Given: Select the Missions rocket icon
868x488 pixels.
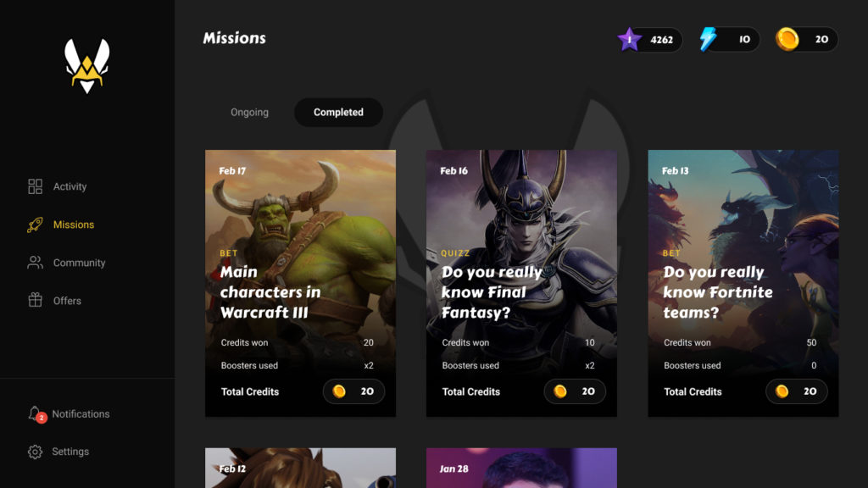Looking at the screenshot, I should pyautogui.click(x=35, y=225).
